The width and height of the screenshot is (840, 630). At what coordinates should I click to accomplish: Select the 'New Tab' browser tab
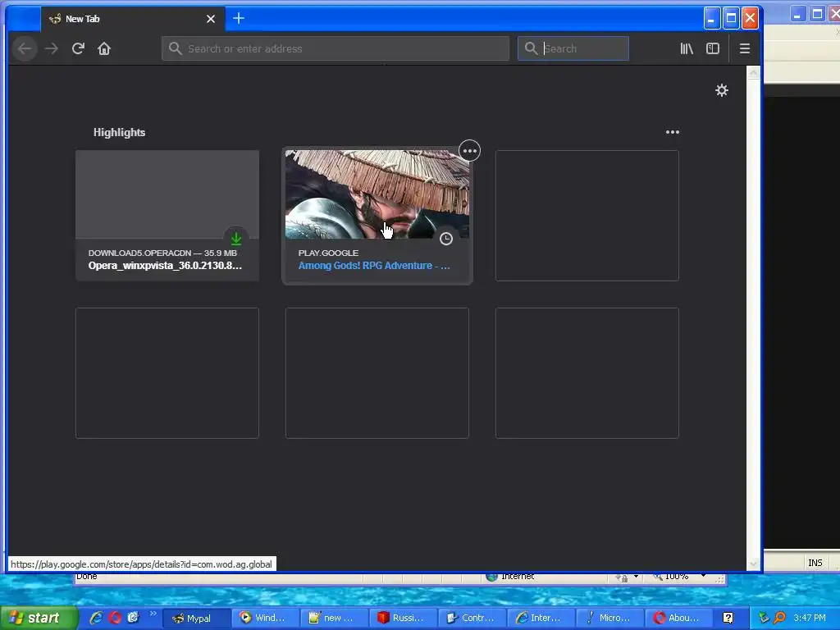(133, 19)
